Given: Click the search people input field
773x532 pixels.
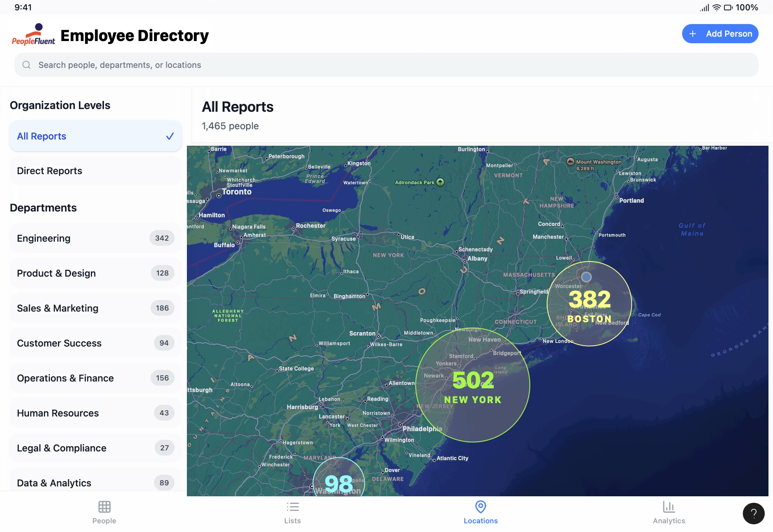Looking at the screenshot, I should pyautogui.click(x=386, y=65).
